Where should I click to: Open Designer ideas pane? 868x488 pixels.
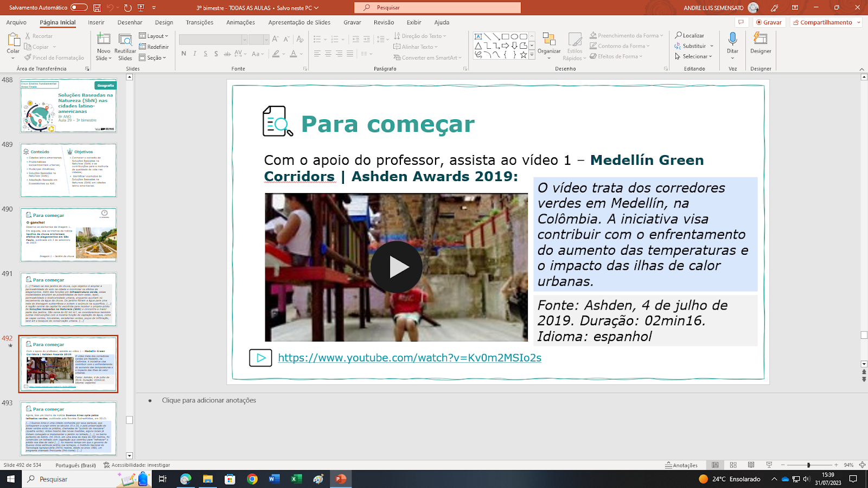tap(761, 43)
